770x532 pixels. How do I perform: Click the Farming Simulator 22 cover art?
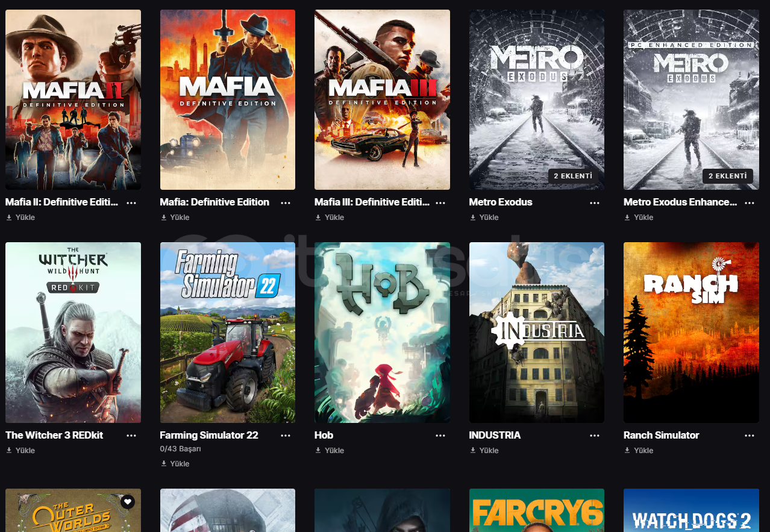228,333
